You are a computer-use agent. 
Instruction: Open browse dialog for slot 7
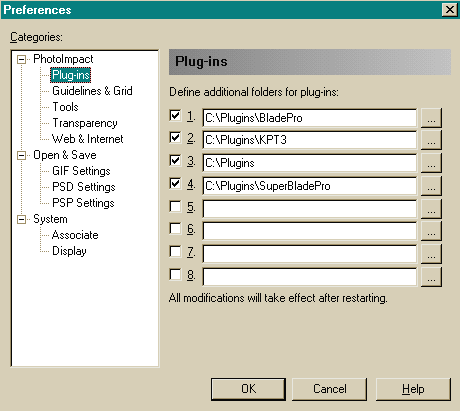click(x=431, y=254)
